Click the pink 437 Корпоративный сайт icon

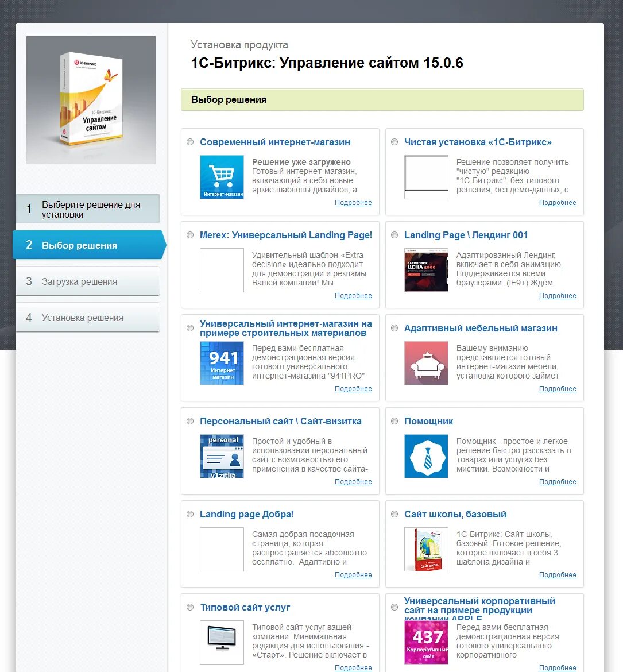coord(426,642)
